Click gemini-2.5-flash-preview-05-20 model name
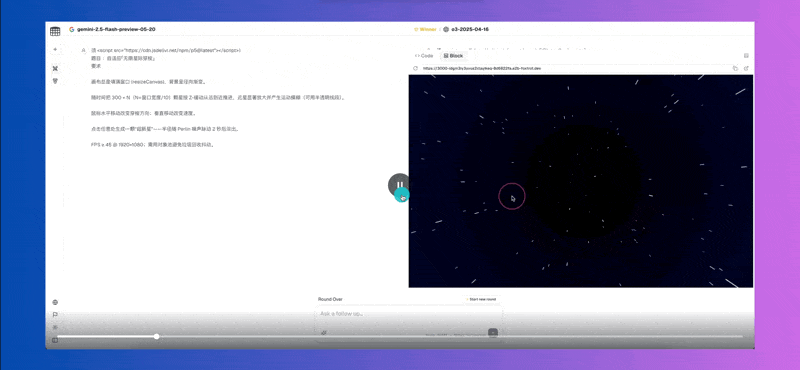The image size is (800, 370). click(116, 30)
